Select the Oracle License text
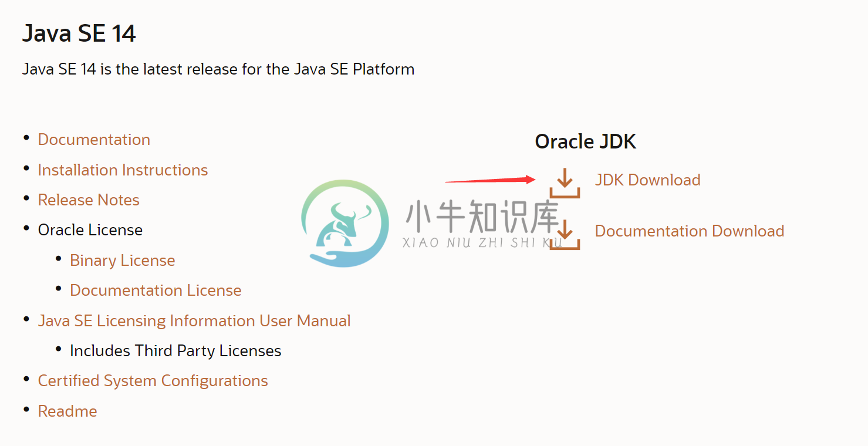868x446 pixels. (90, 230)
